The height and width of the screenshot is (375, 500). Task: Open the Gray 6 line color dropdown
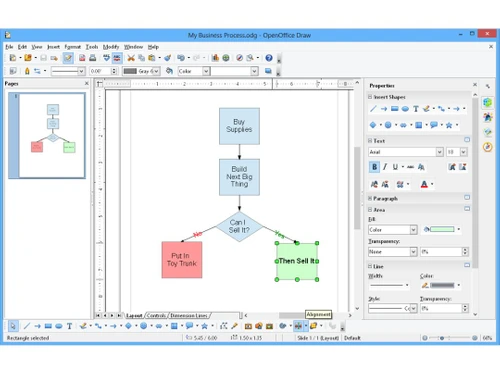coord(156,71)
